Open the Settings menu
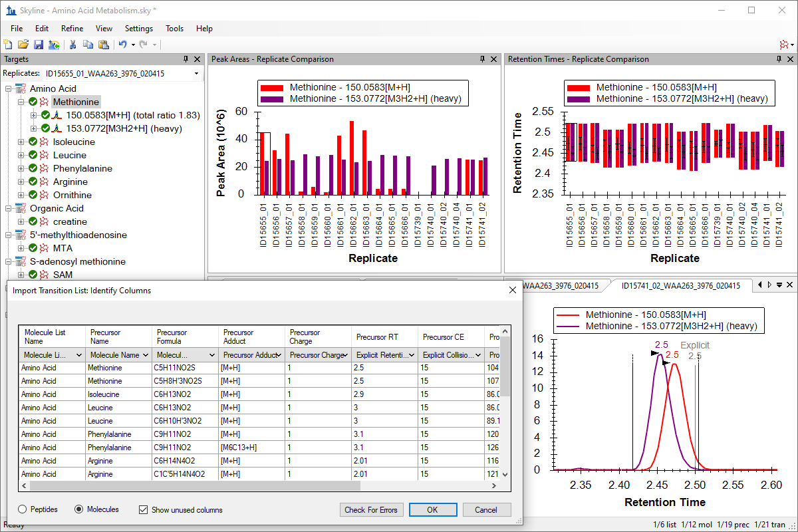This screenshot has width=798, height=532. tap(138, 29)
